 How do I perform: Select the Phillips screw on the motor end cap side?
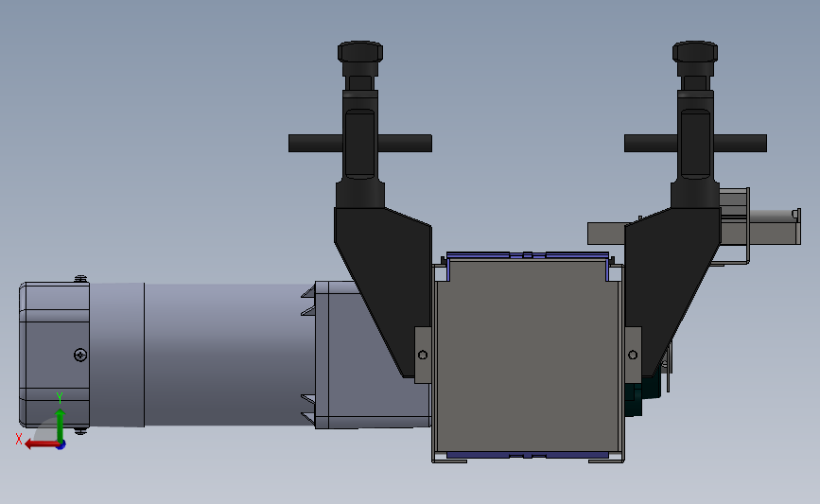point(80,355)
